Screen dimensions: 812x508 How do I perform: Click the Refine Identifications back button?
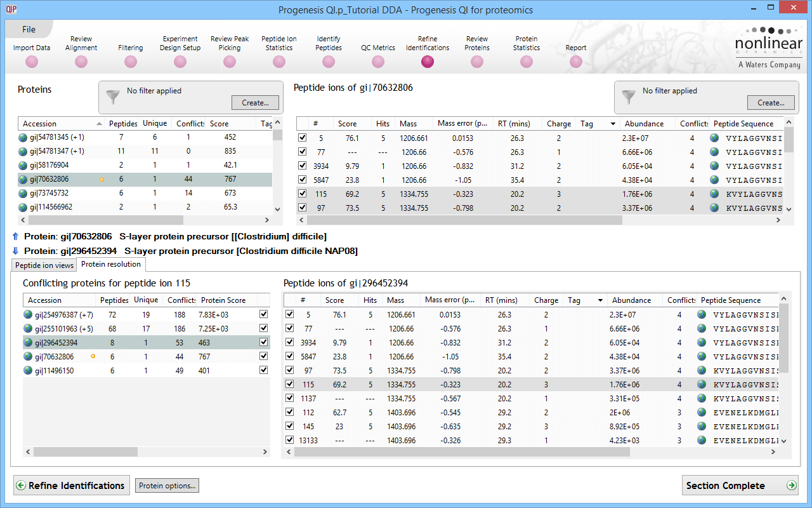[72, 485]
